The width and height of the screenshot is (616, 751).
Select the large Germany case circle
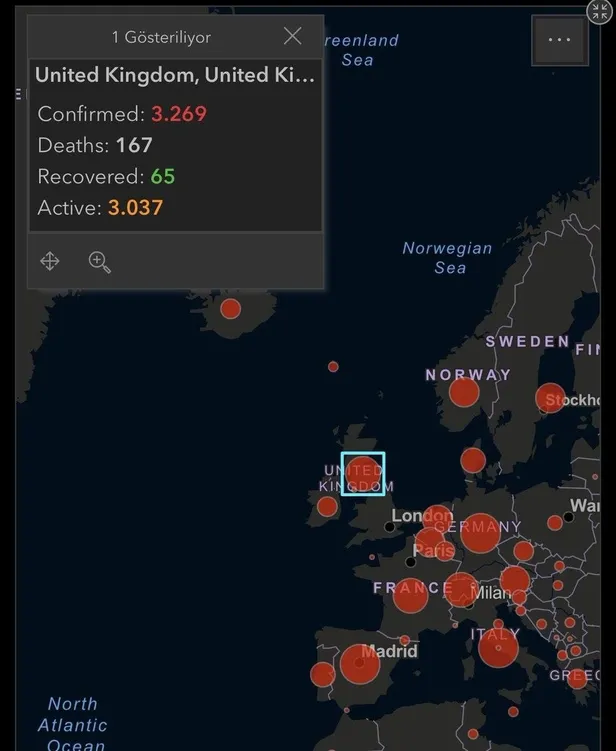pyautogui.click(x=480, y=533)
